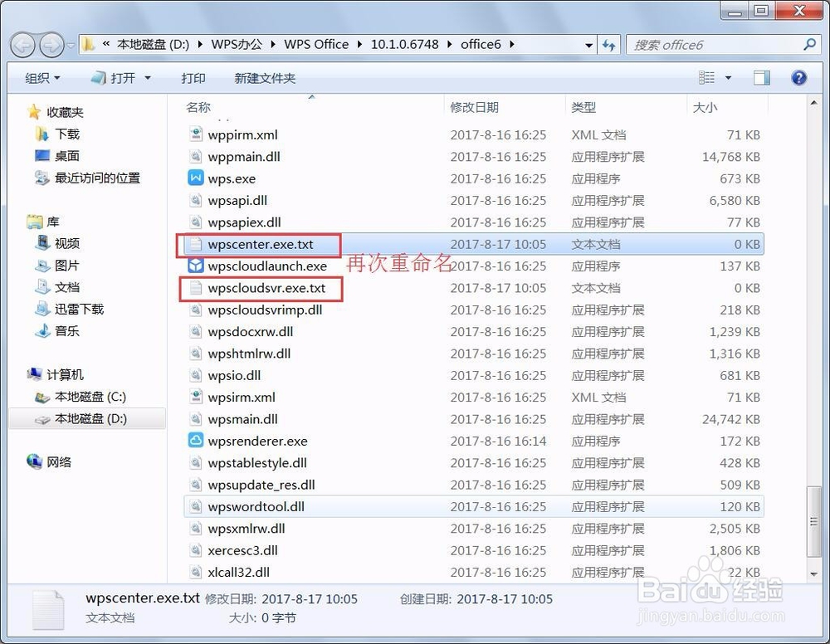Image resolution: width=830 pixels, height=644 pixels.
Task: Select 计算机 in navigation pane
Action: point(56,374)
